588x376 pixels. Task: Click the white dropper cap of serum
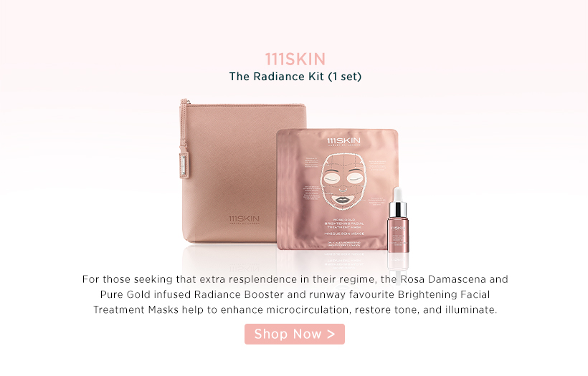click(x=397, y=195)
